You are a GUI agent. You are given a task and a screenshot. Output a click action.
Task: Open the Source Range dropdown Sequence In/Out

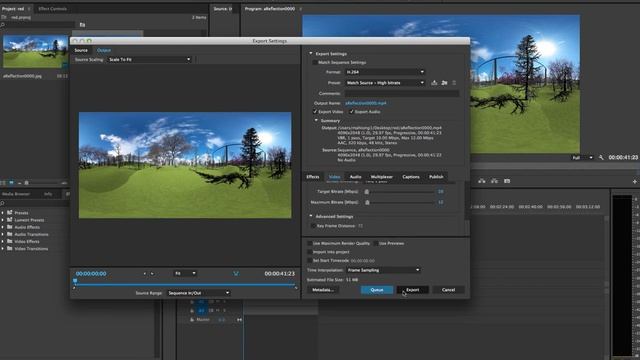tap(198, 293)
